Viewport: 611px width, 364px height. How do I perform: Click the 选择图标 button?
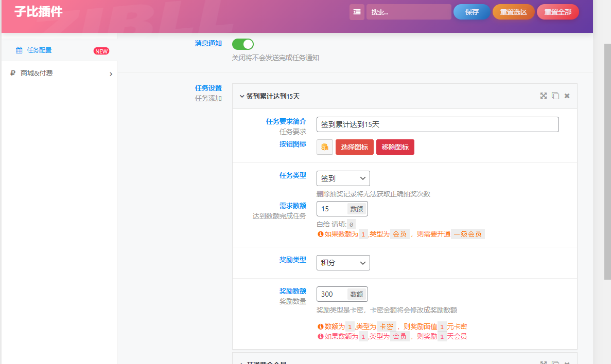(x=354, y=147)
